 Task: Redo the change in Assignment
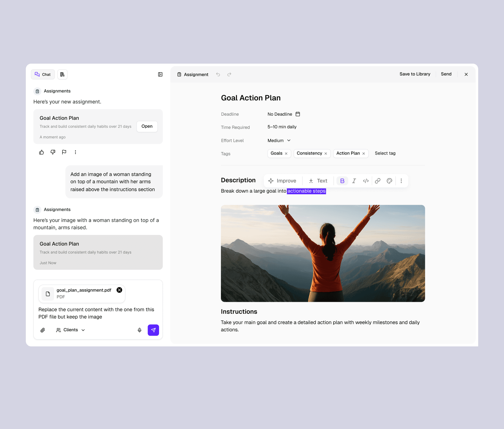pyautogui.click(x=229, y=74)
